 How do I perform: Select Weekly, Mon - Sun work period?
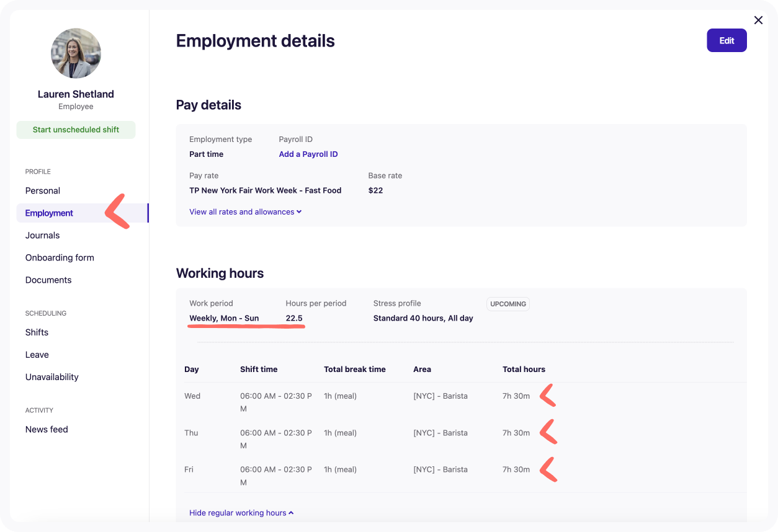(x=224, y=318)
